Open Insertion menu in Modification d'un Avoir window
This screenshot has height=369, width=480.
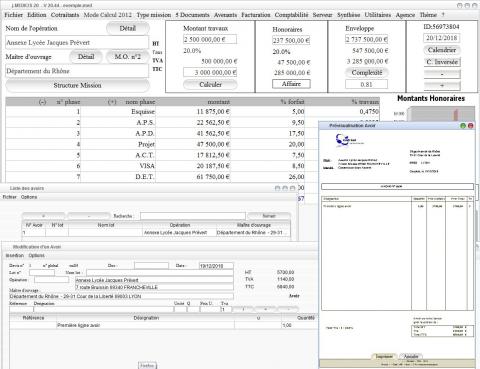[x=15, y=255]
